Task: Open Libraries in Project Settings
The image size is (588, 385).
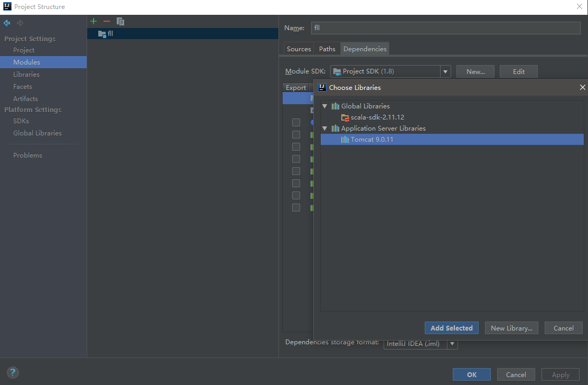Action: tap(26, 74)
